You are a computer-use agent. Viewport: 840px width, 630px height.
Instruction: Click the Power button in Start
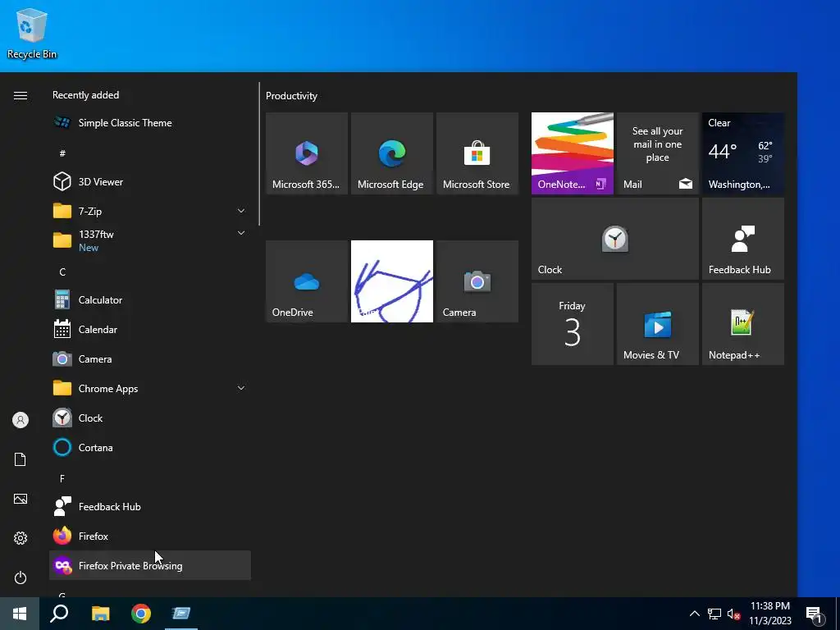(x=21, y=577)
